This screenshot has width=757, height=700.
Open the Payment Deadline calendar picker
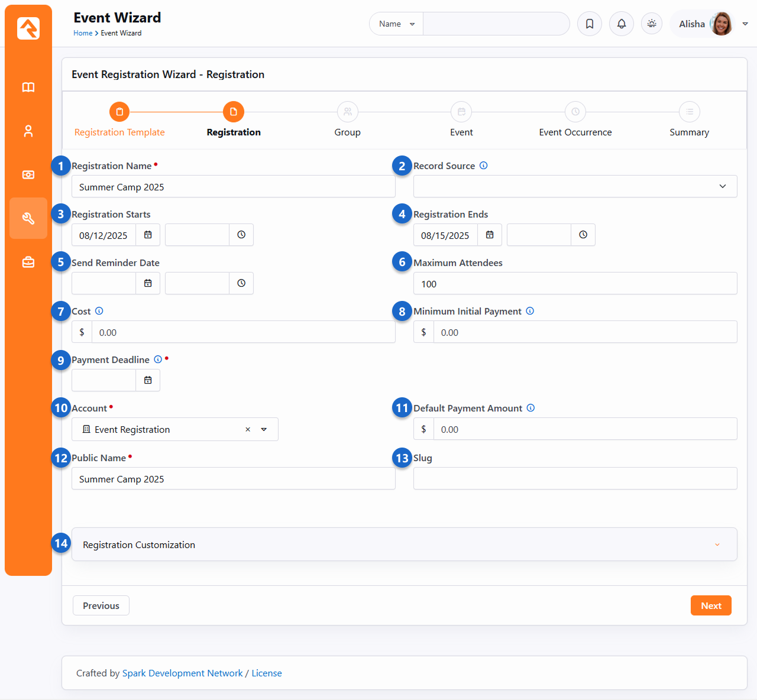tap(148, 380)
